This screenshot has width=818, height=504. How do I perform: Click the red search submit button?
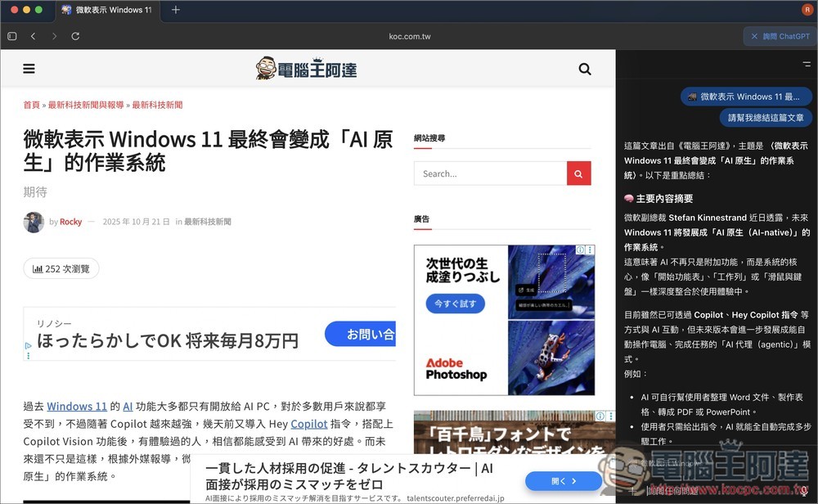point(578,173)
